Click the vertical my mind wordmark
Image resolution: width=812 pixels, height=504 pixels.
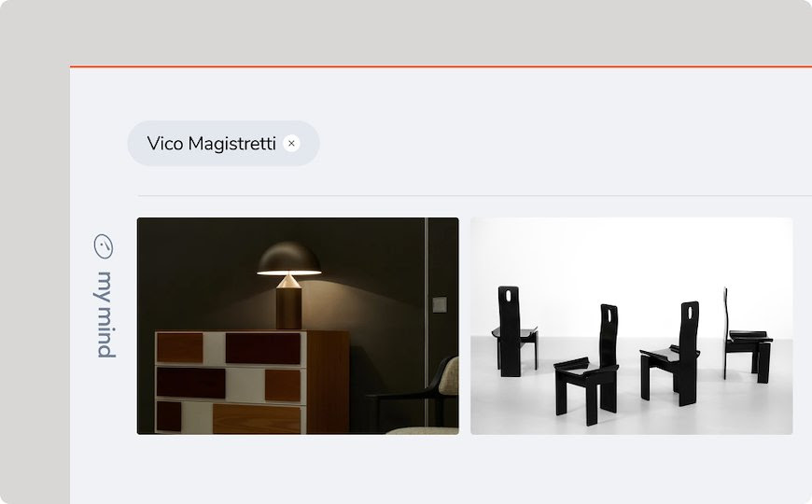105,315
